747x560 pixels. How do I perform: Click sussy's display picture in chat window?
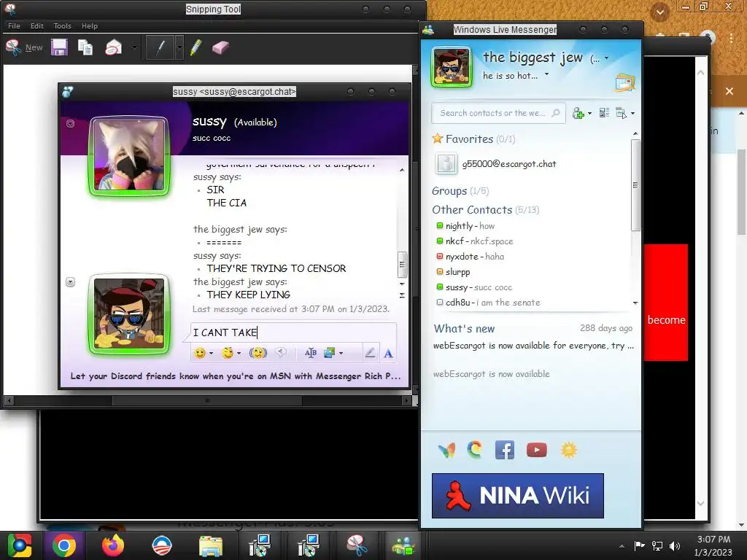[x=130, y=156]
